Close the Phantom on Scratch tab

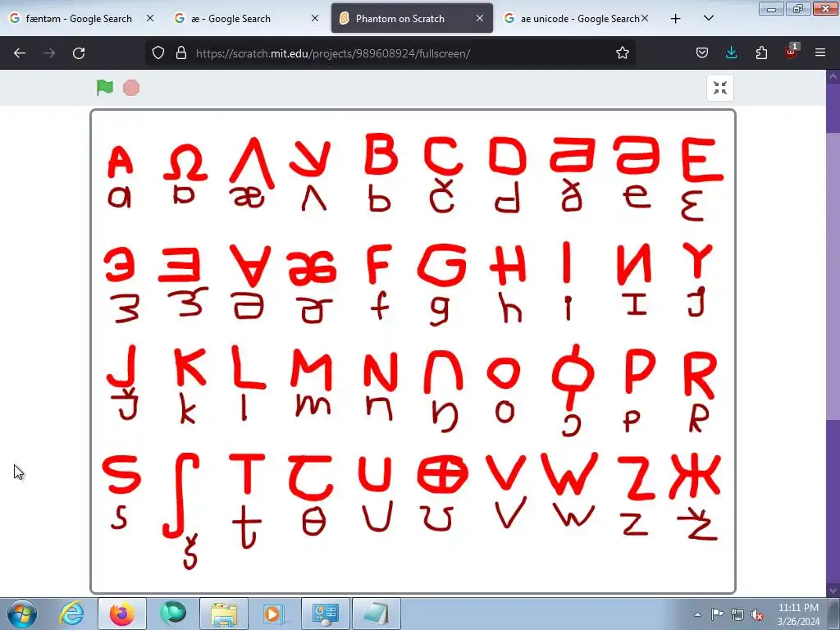click(480, 18)
